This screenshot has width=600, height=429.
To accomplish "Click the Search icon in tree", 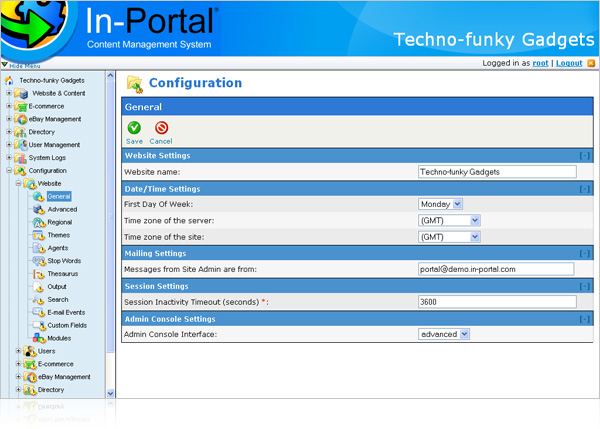I will coord(39,300).
